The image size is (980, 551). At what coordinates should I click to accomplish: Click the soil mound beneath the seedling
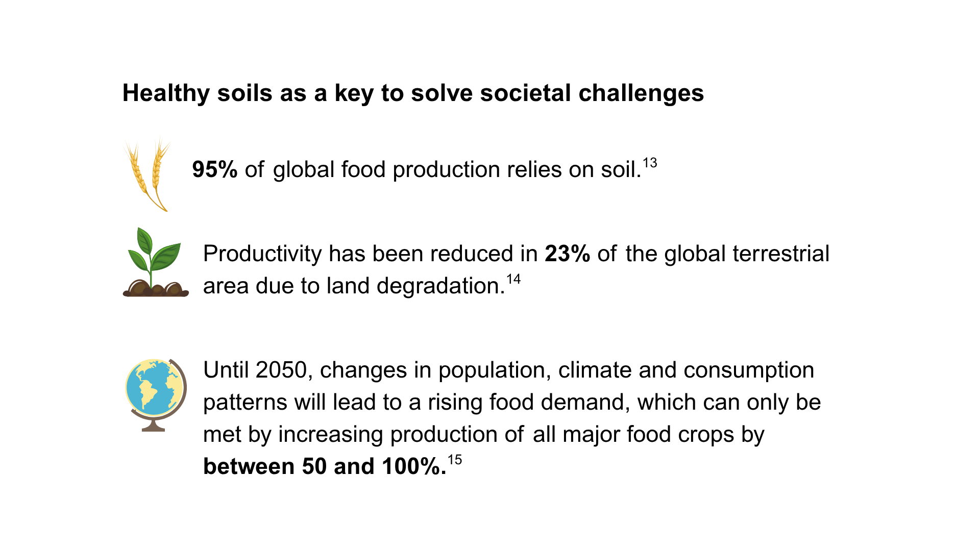(x=156, y=289)
